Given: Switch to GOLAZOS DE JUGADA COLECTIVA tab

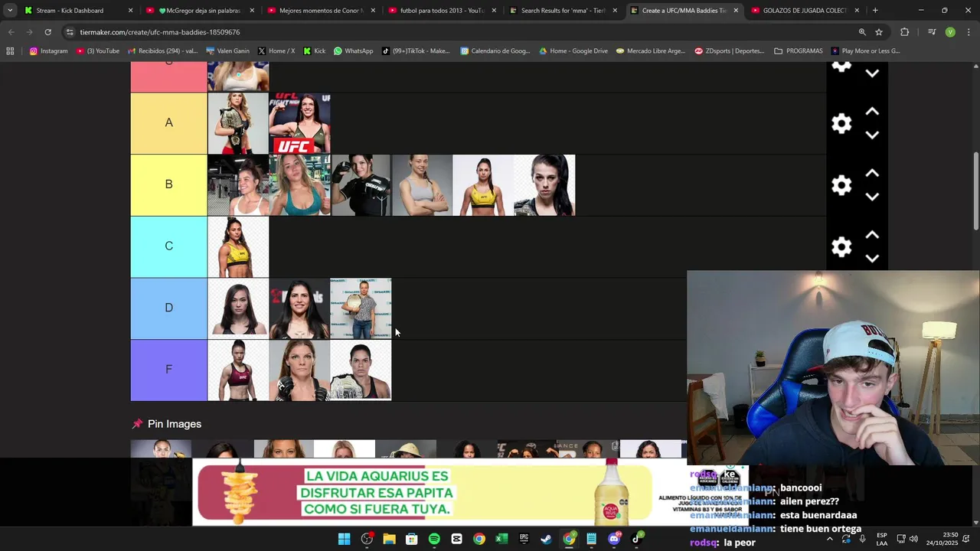Looking at the screenshot, I should (x=804, y=11).
